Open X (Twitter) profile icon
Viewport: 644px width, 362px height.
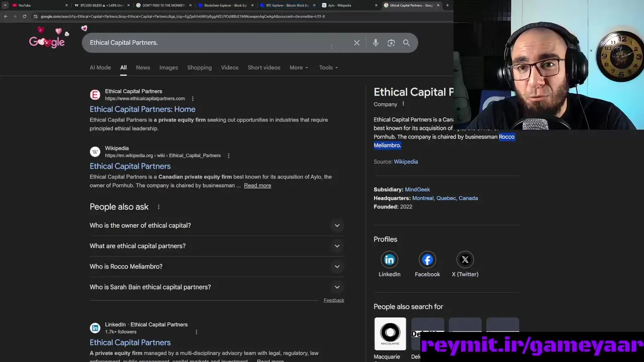pyautogui.click(x=465, y=260)
